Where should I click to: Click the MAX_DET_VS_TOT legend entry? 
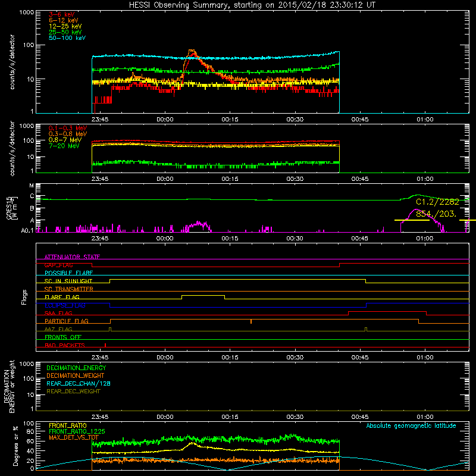click(x=74, y=437)
